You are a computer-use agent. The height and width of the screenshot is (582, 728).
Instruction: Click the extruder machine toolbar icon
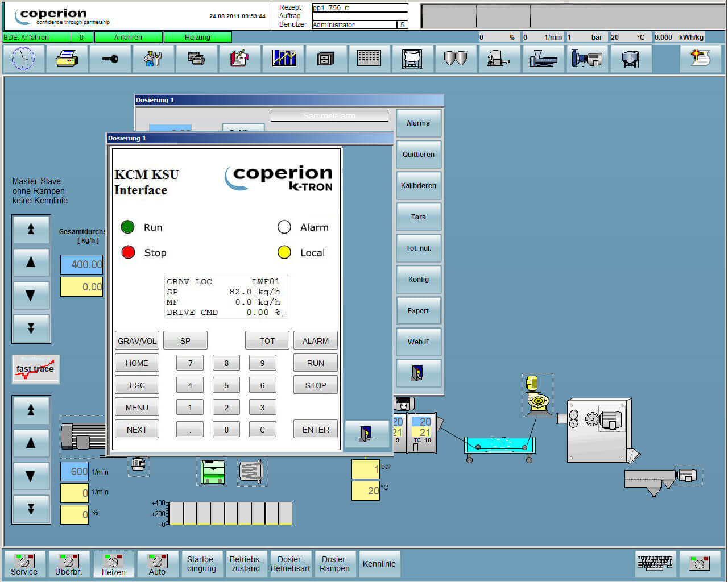tap(543, 59)
